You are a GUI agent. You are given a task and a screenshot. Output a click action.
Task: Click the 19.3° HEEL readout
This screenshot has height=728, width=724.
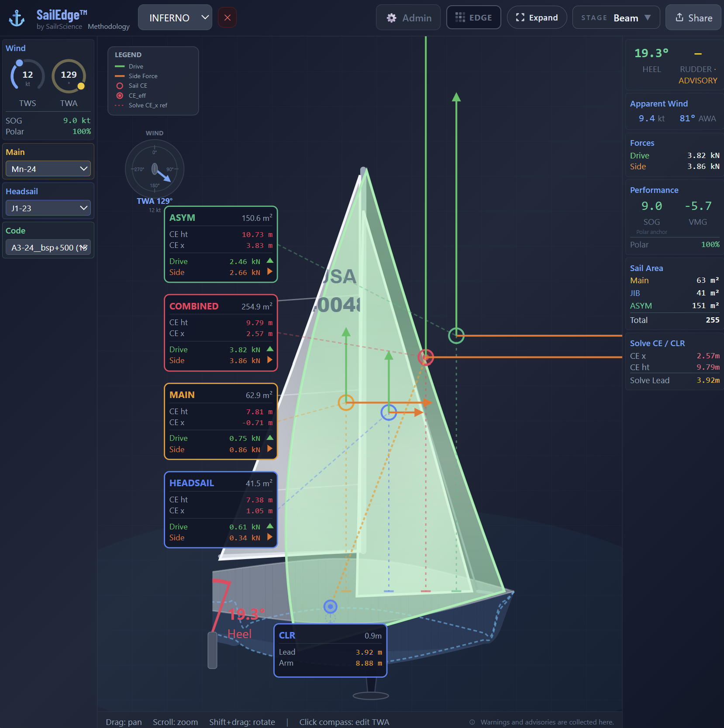pyautogui.click(x=652, y=53)
